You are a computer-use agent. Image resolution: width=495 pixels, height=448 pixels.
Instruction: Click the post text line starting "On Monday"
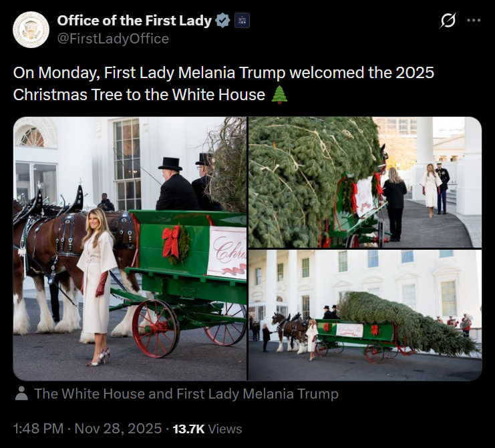pyautogui.click(x=224, y=73)
